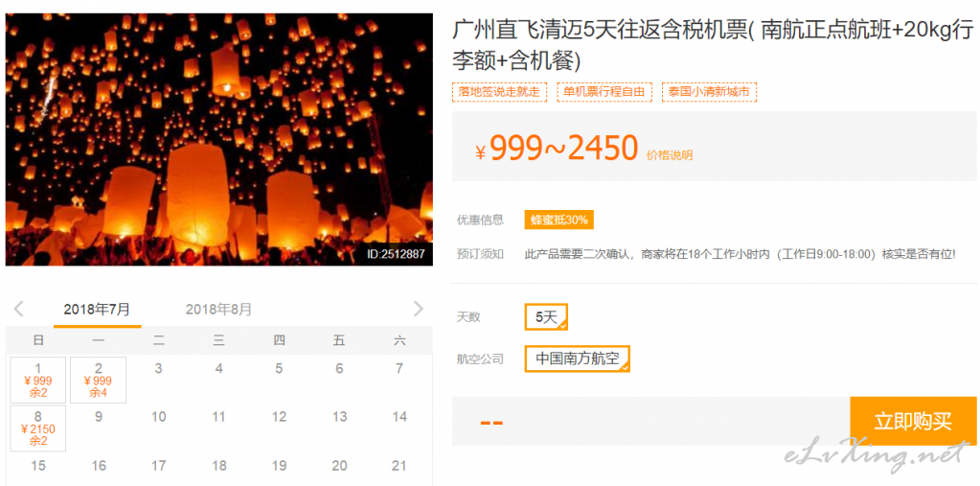
Task: Pick July 1 priced ¥999
Action: (x=38, y=381)
